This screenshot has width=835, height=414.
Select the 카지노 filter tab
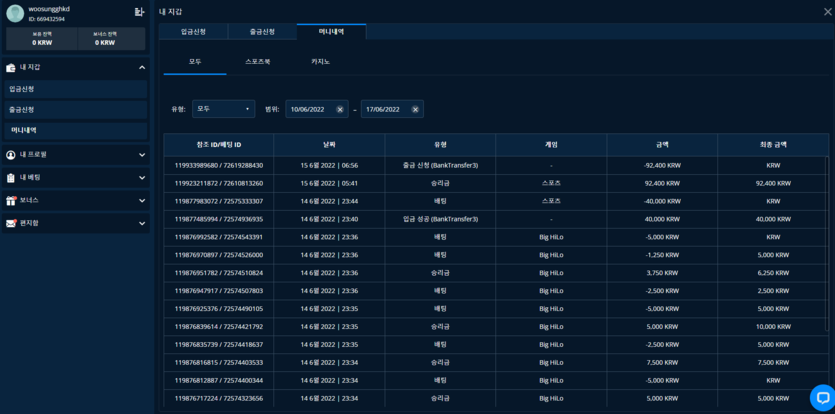(x=321, y=62)
